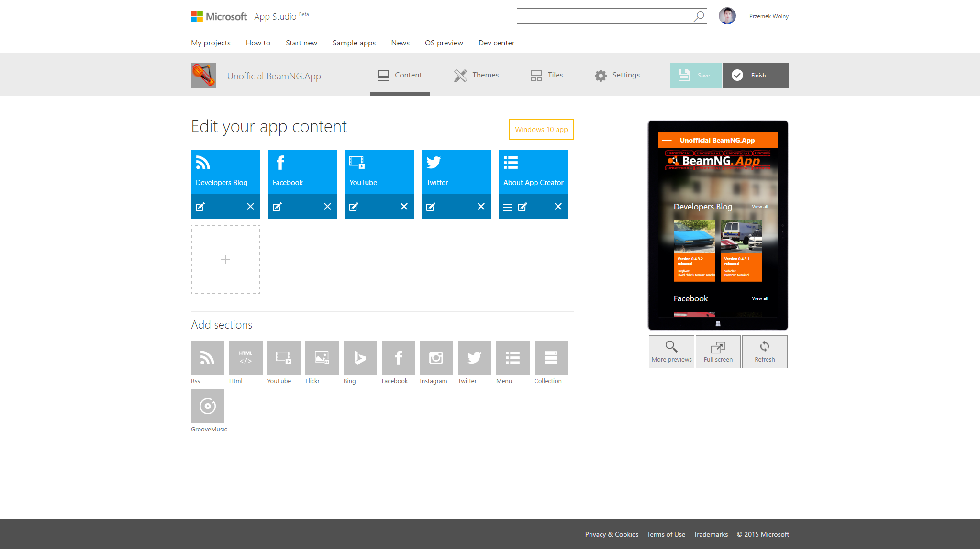Open Dev center link
980x551 pixels.
tap(497, 43)
